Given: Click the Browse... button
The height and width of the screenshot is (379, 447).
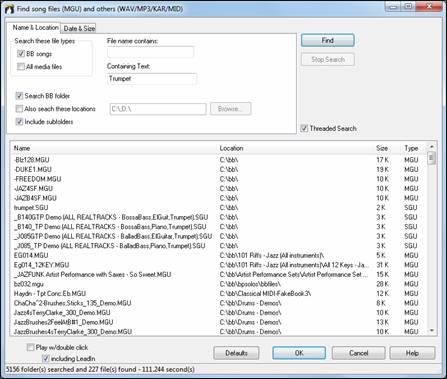Looking at the screenshot, I should [x=230, y=109].
